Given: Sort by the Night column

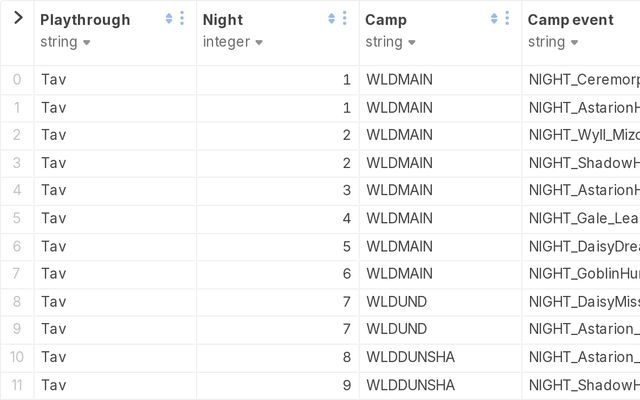Looking at the screenshot, I should pyautogui.click(x=331, y=19).
